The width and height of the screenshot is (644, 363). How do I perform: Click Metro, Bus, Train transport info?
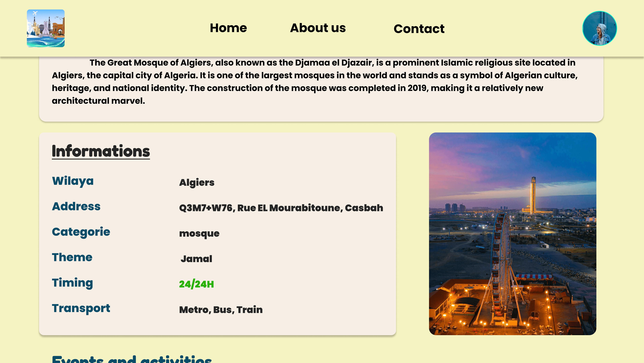221,310
